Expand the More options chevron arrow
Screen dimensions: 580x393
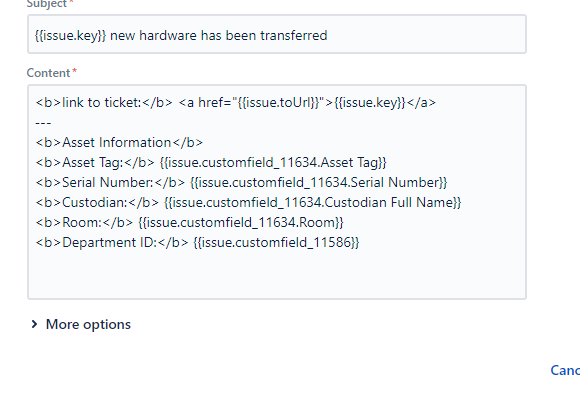[x=34, y=324]
